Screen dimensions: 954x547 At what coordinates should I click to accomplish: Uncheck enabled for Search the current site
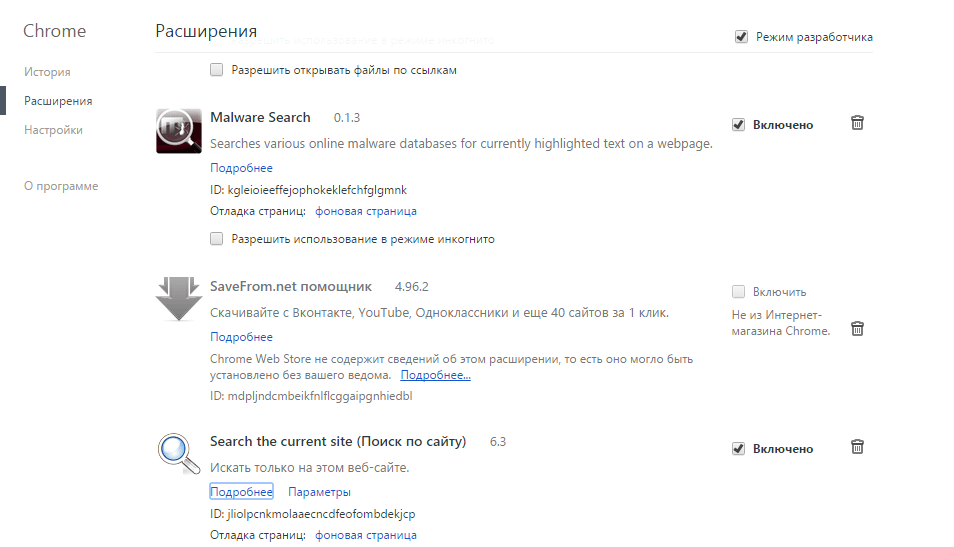tap(738, 448)
